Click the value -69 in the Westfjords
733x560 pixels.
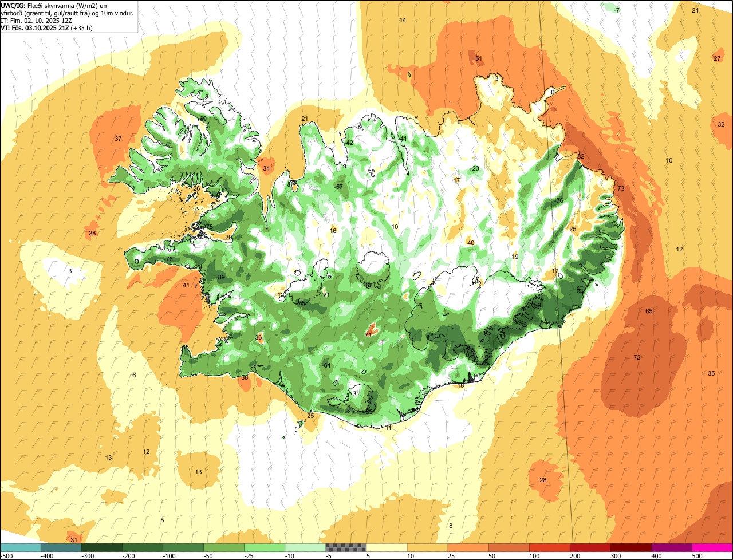202,119
